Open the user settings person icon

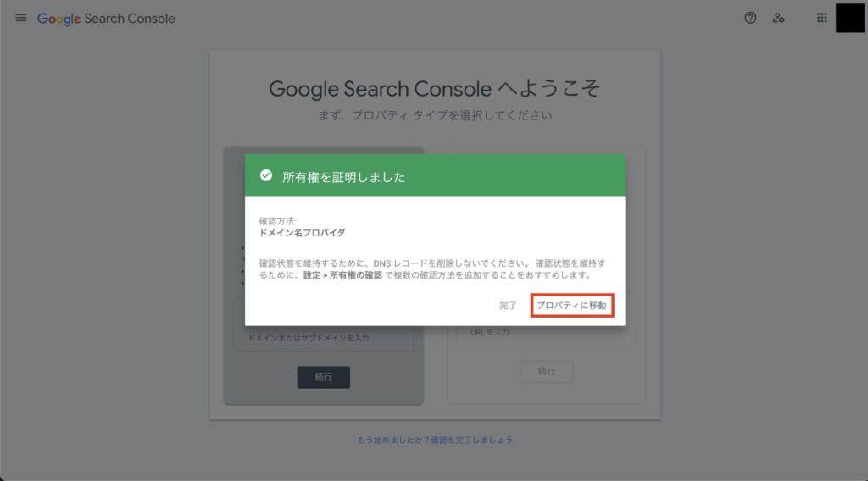click(x=778, y=19)
